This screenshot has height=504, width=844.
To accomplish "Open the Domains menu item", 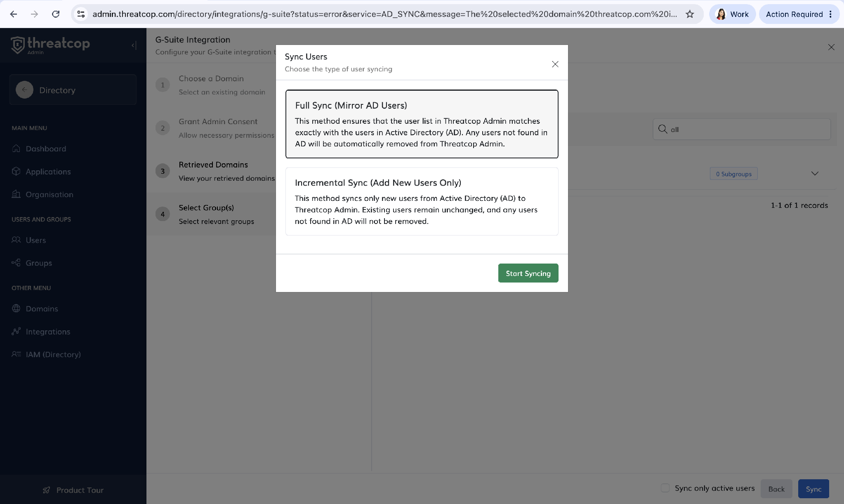I will 42,309.
